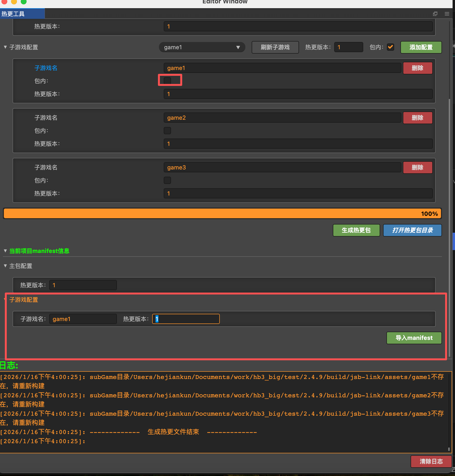Uncheck the 包内 checkbox beside 添加配置

click(390, 47)
